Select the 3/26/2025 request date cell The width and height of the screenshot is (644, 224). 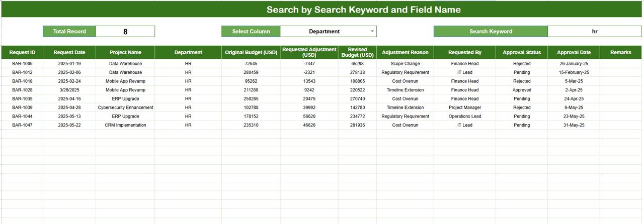pyautogui.click(x=69, y=90)
